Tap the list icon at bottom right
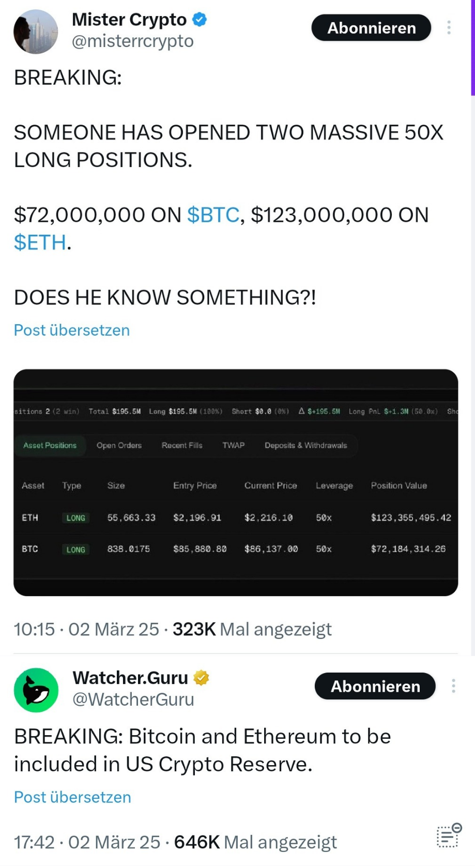475x868 pixels. point(449,835)
